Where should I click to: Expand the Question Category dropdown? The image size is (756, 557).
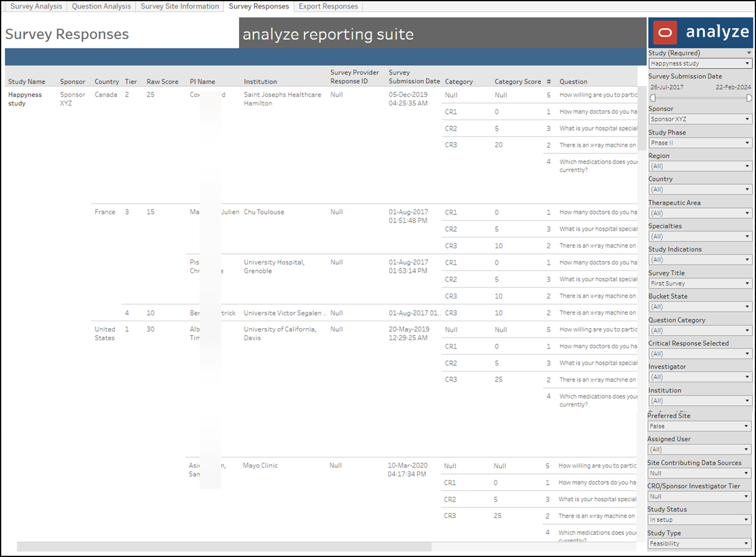pos(700,331)
